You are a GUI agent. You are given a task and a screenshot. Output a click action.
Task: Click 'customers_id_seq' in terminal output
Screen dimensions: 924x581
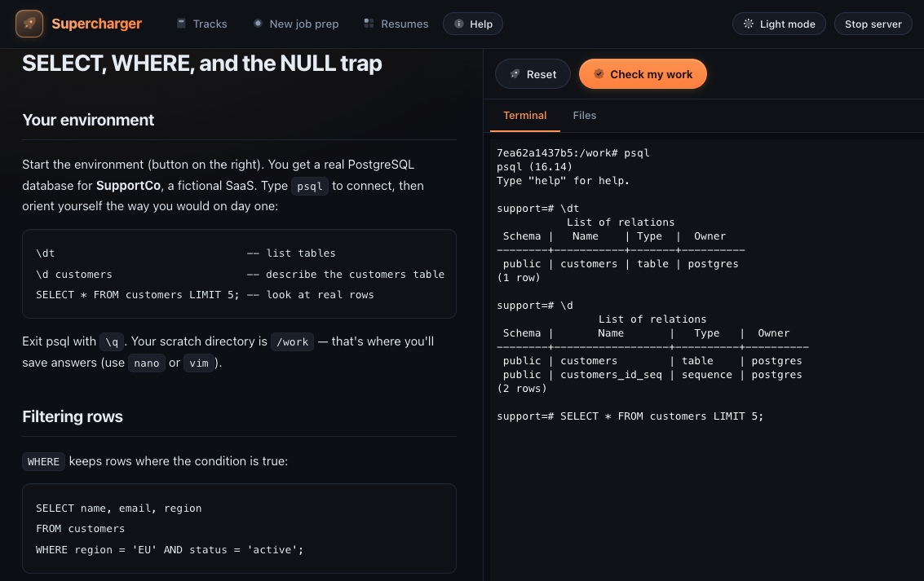click(x=611, y=375)
